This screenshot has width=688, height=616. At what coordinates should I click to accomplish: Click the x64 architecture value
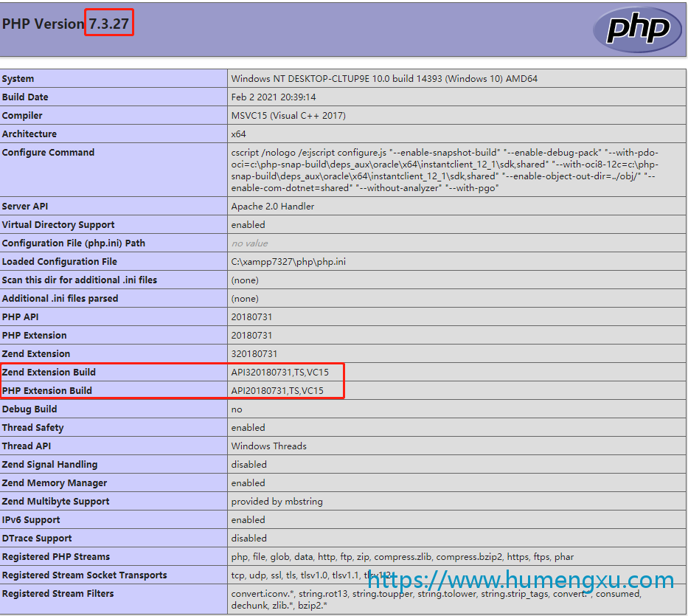[x=239, y=134]
